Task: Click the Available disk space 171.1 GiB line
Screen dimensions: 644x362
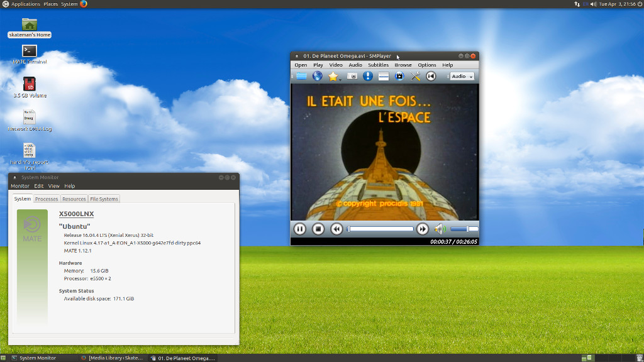Action: pyautogui.click(x=99, y=299)
